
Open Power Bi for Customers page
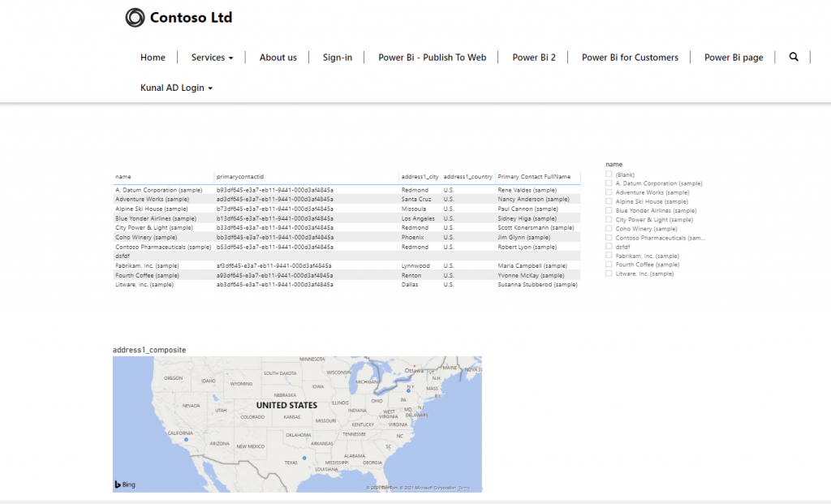coord(630,58)
